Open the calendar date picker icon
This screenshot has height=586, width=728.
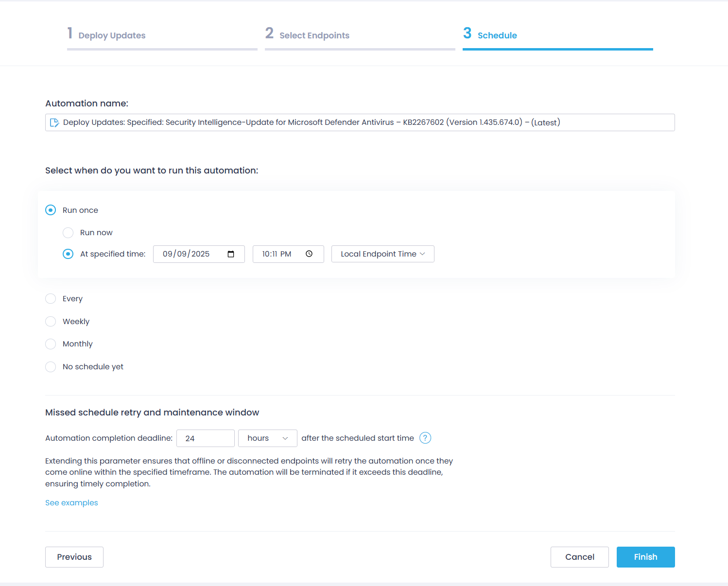point(231,254)
